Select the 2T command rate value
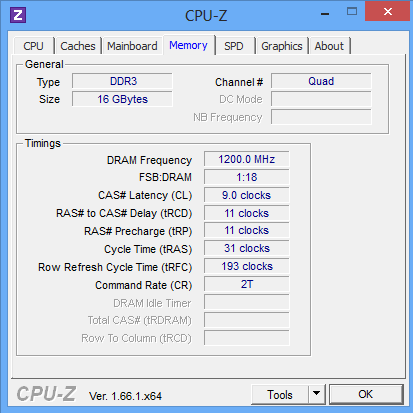Screen dimensions: 413x413 point(247,284)
